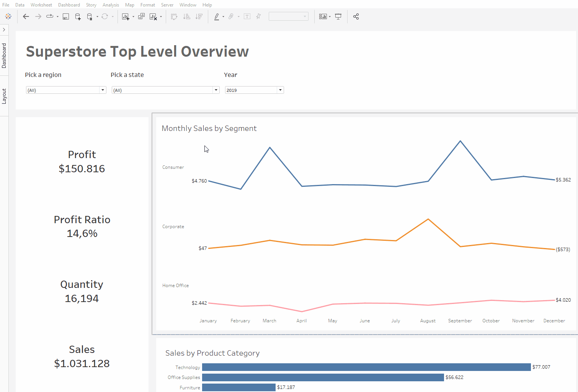Click the Group members paperclip icon
This screenshot has height=392, width=578.
click(231, 16)
